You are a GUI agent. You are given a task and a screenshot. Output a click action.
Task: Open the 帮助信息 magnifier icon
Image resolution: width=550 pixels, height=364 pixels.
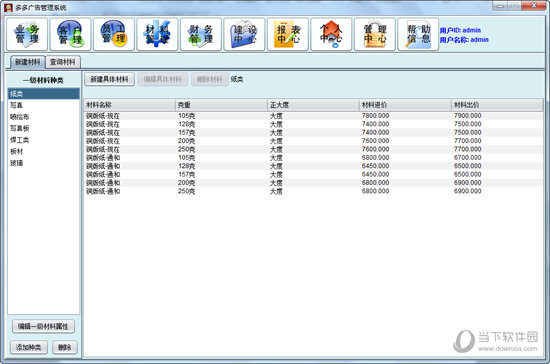point(418,34)
